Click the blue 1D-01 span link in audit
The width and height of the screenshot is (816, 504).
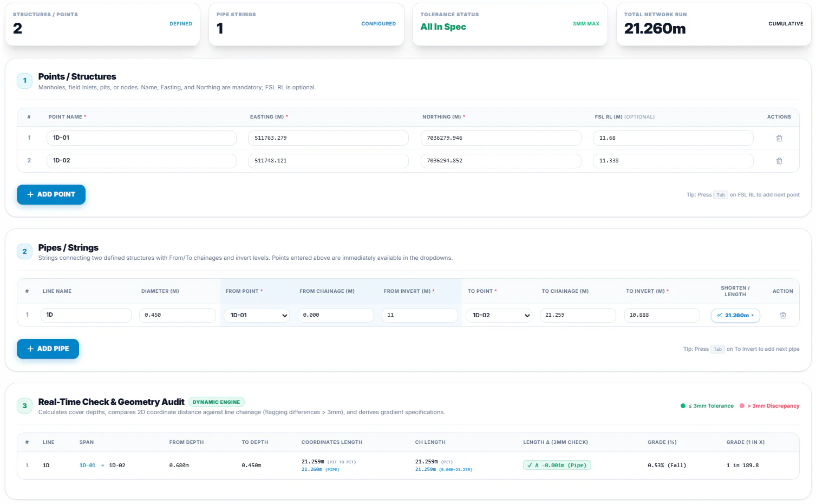point(87,466)
